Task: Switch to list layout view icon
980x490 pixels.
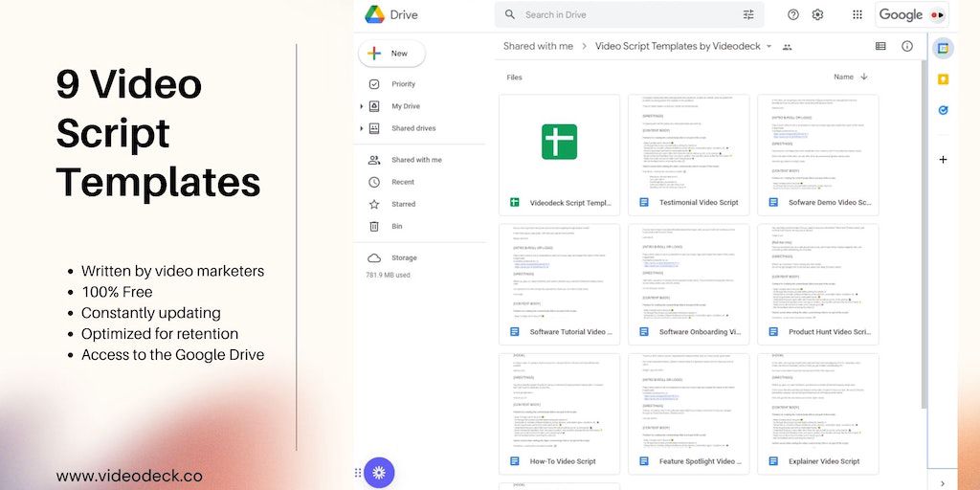Action: tap(880, 46)
